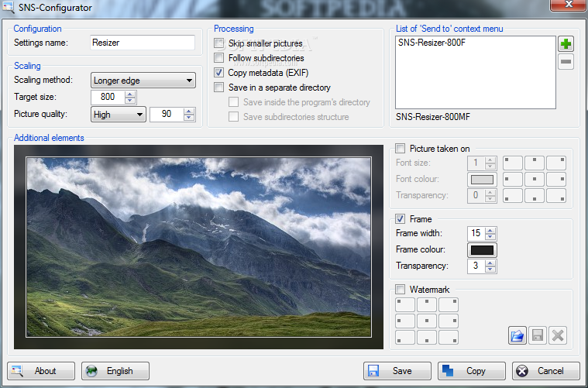
Task: Increase Frame transparency value
Action: click(490, 263)
